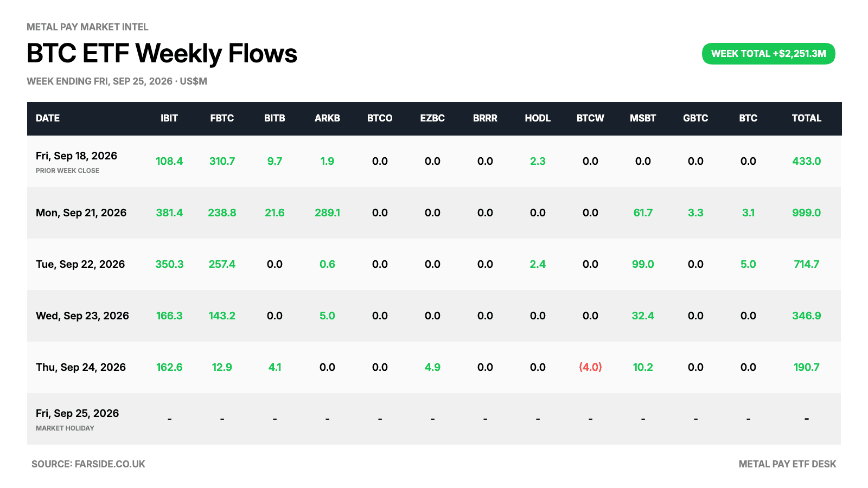Click Wednesday's total 346.9
The width and height of the screenshot is (868, 488).
(x=807, y=316)
